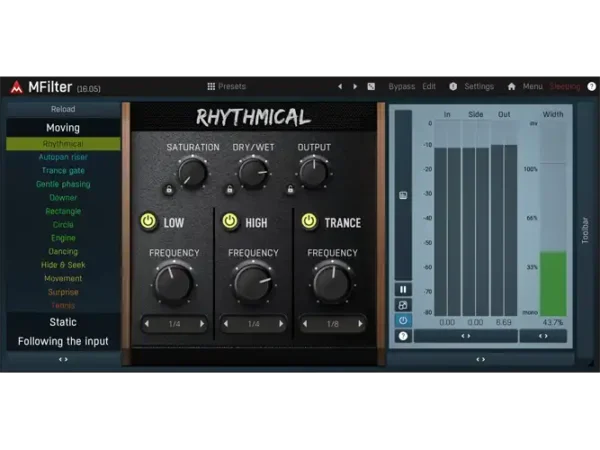Open the main Menu

pyautogui.click(x=533, y=86)
